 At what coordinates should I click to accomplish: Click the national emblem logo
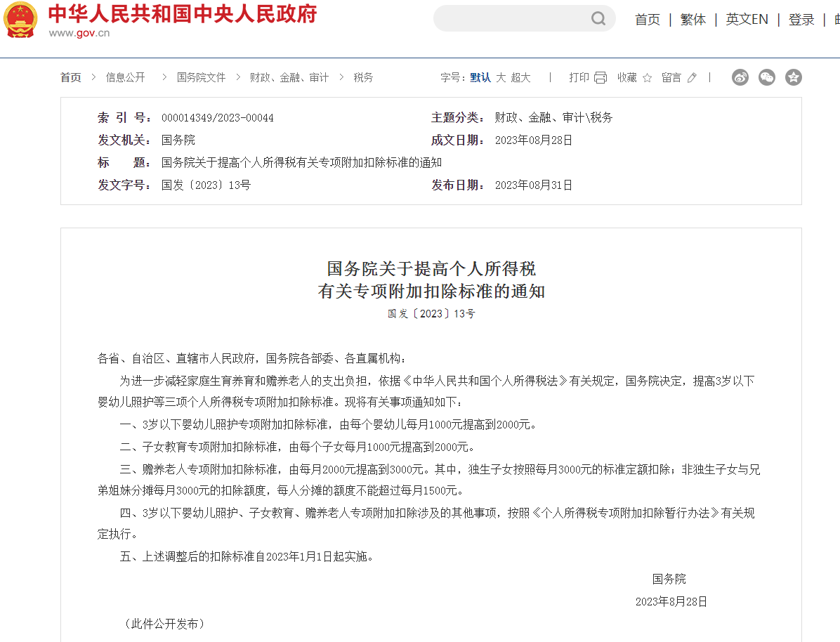tap(21, 20)
